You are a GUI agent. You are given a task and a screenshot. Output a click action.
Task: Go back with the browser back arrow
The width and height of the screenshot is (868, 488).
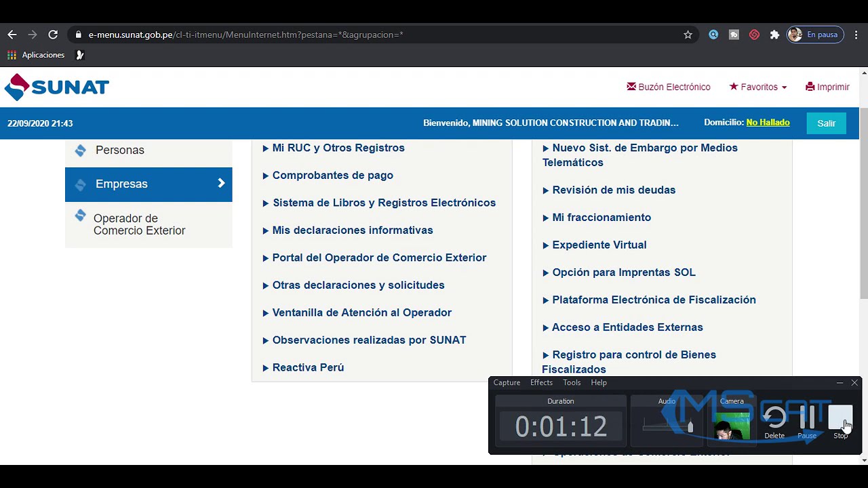12,35
